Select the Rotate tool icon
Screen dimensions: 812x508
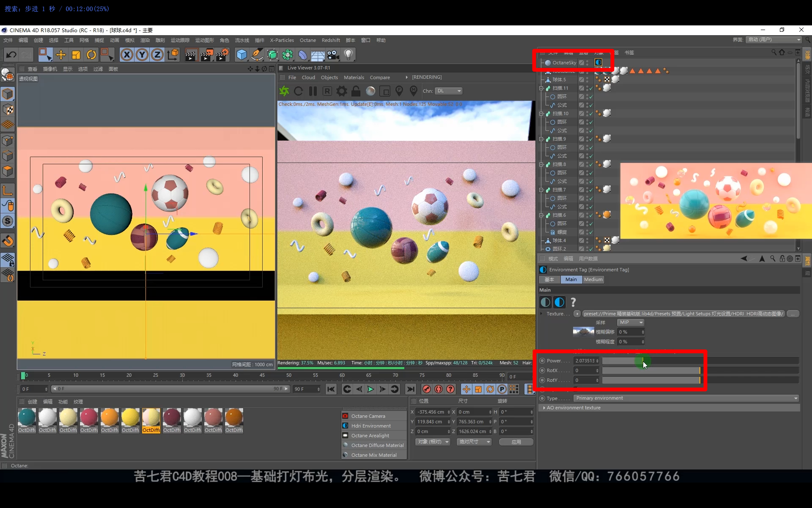coord(91,55)
